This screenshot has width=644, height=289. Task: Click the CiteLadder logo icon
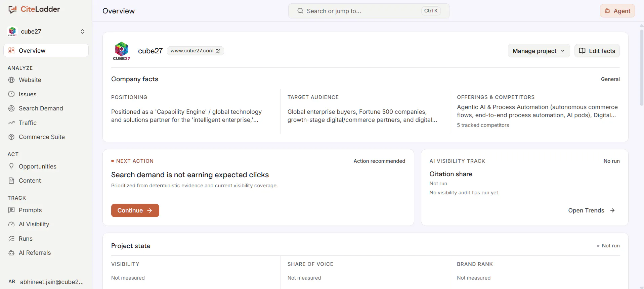pos(12,9)
